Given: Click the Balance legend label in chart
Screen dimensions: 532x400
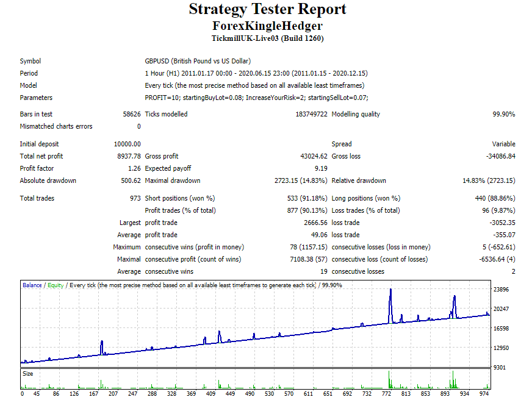Looking at the screenshot, I should [x=32, y=285].
